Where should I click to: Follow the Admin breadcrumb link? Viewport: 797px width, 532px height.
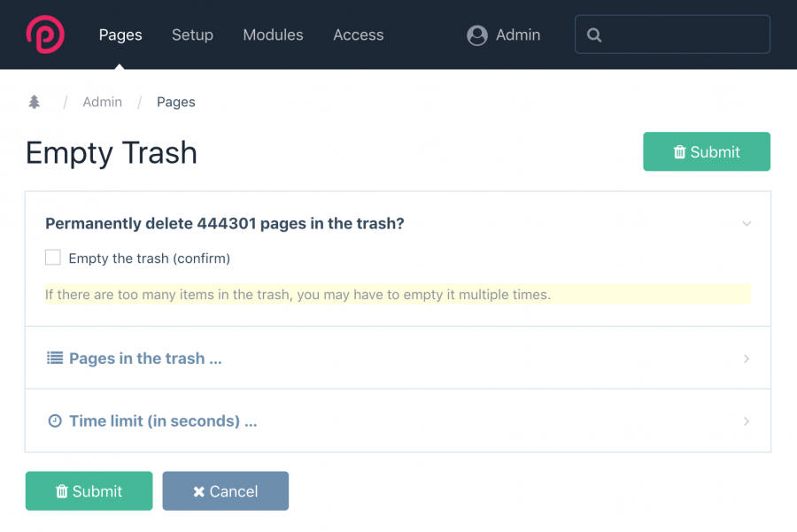coord(102,102)
